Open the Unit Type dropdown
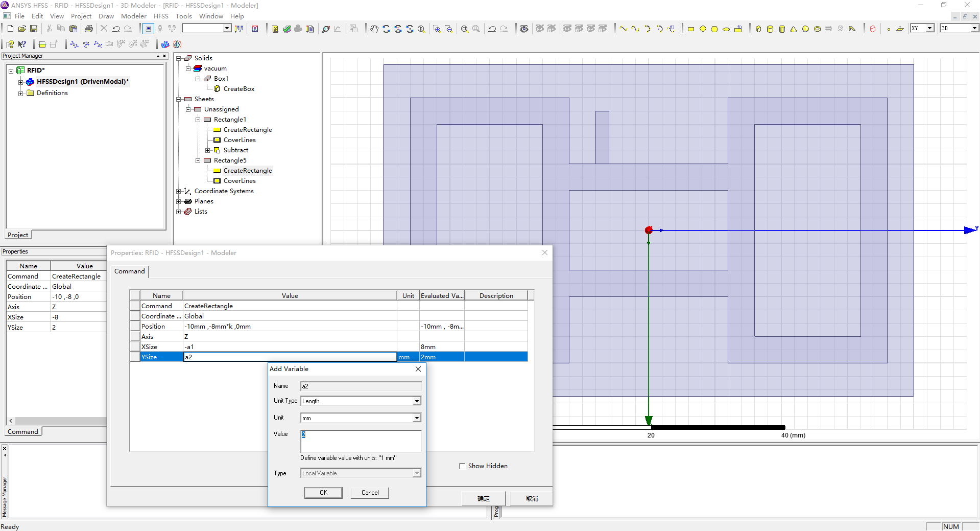Image resolution: width=980 pixels, height=531 pixels. pos(417,401)
